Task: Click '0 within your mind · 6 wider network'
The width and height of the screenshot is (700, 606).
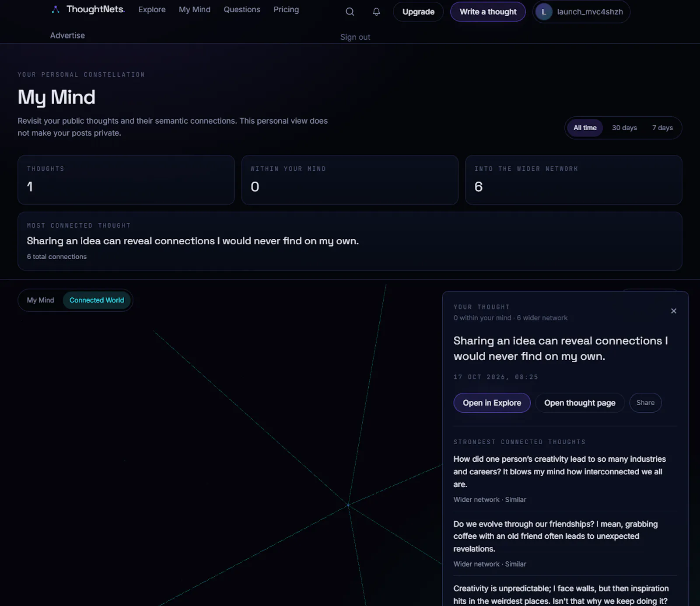Action: tap(511, 318)
